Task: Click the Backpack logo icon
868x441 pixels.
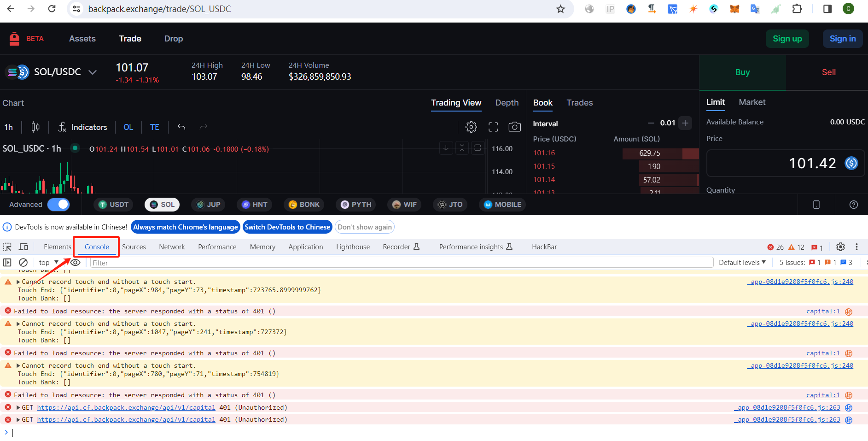Action: (x=15, y=39)
